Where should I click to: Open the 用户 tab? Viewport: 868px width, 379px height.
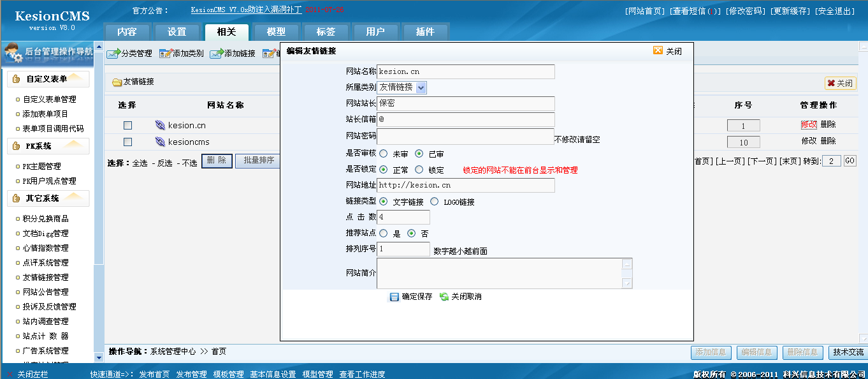[375, 32]
